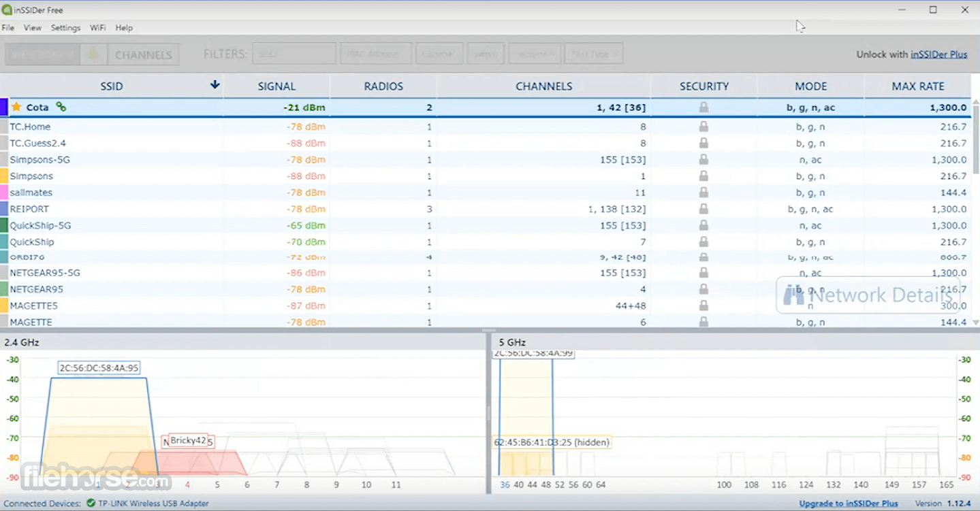Click the lock icon in the QuickShip-5G row
This screenshot has width=980, height=511.
[x=704, y=225]
